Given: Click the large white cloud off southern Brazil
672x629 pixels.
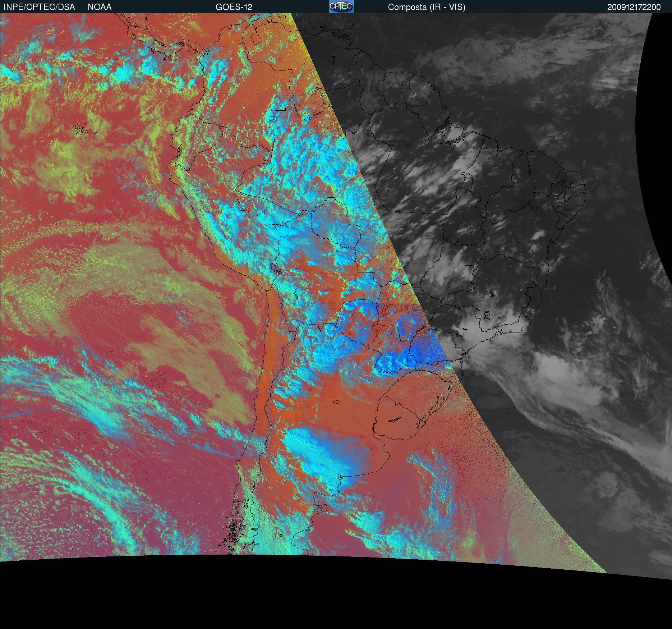Looking at the screenshot, I should click(x=564, y=377).
